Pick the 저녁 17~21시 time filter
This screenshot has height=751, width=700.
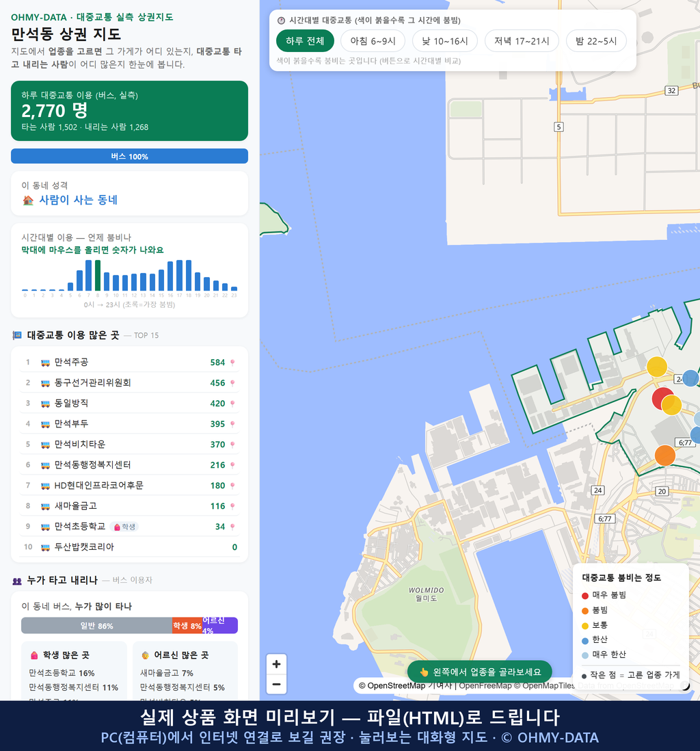(522, 41)
